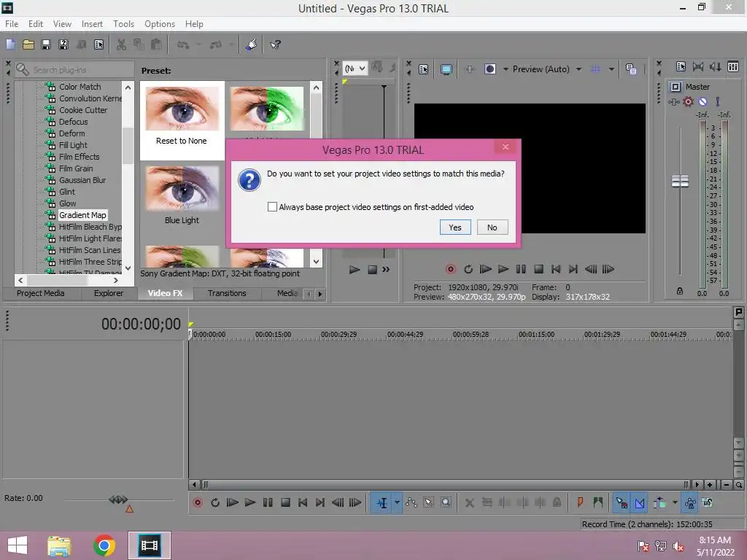
Task: Open the trimmer media history combo box
Action: pyautogui.click(x=355, y=69)
